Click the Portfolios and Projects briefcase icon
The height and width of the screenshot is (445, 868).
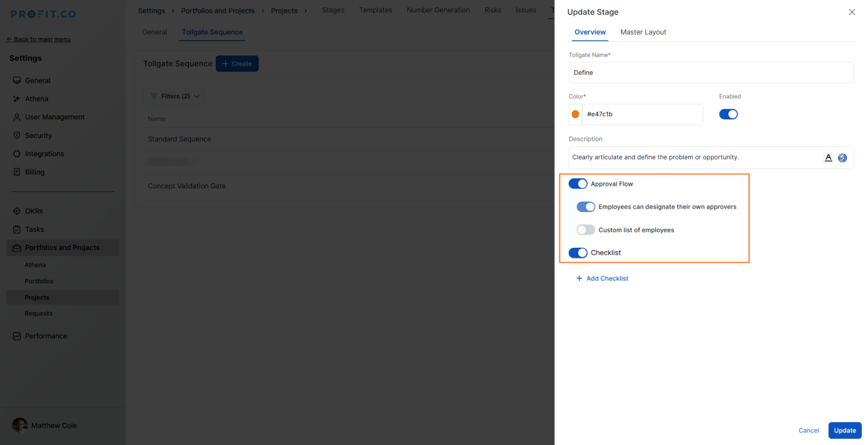tap(17, 248)
